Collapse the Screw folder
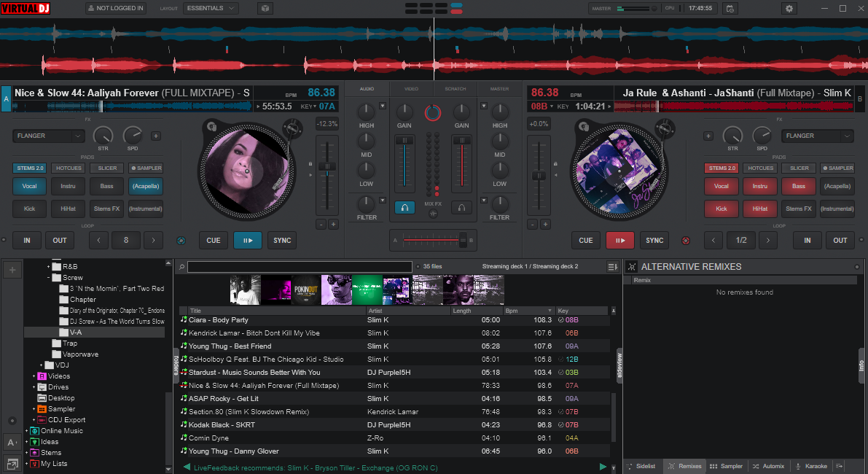 49,277
